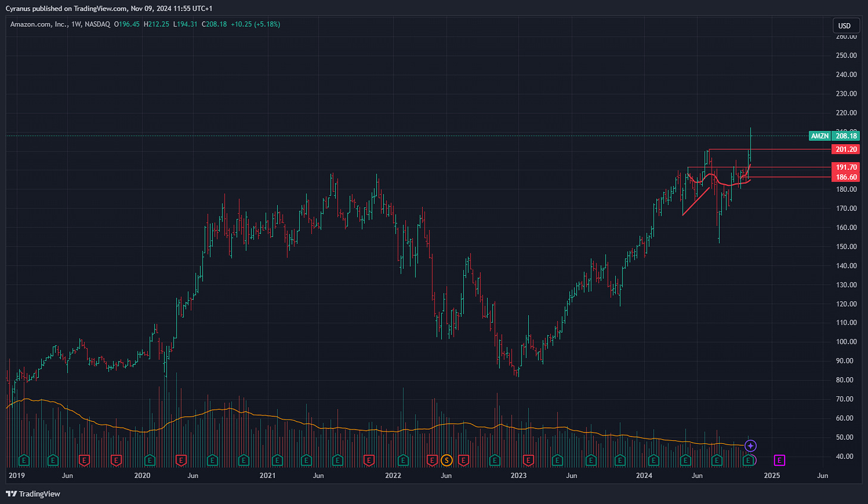Click the red earnings marker just right of the 2023 label

[x=528, y=460]
